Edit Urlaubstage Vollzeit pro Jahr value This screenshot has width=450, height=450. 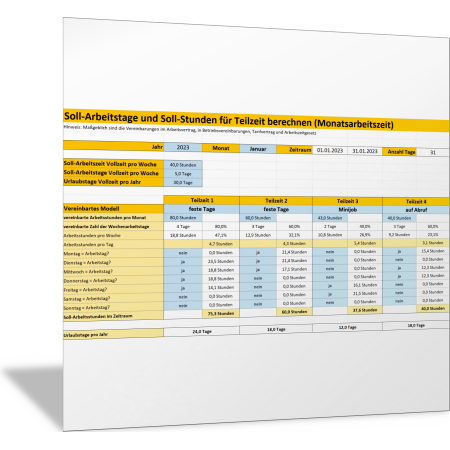[183, 183]
